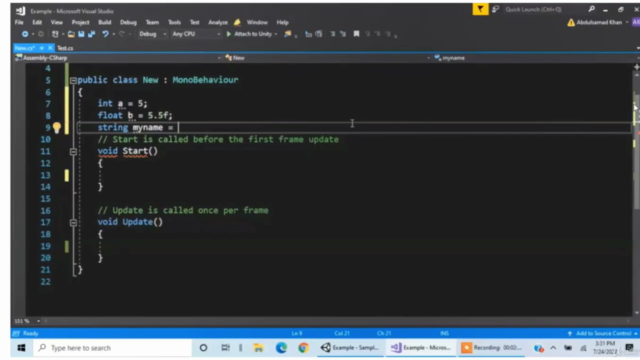
Task: Collapse the Start() method outlining block
Action: (x=73, y=152)
